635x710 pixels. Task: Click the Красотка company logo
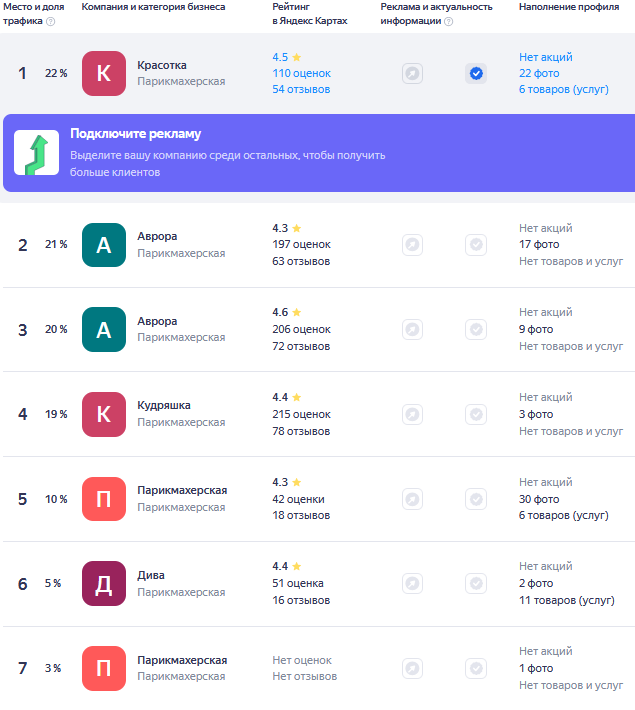coord(104,73)
